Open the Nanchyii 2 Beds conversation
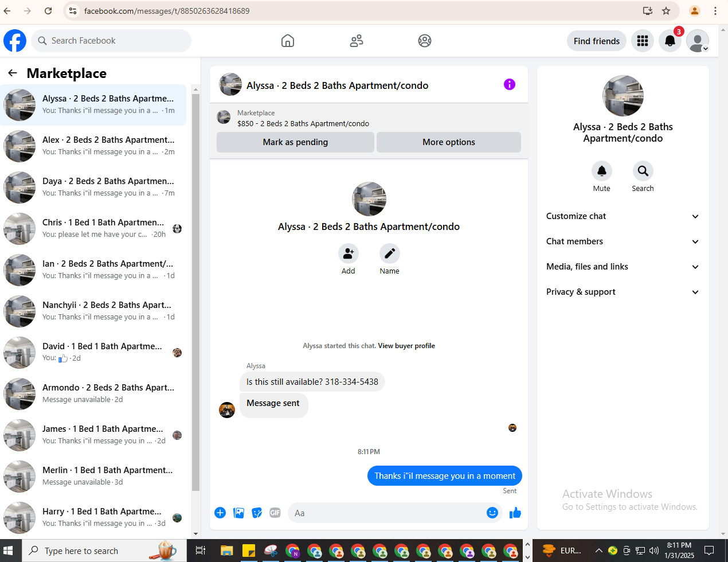 (x=93, y=311)
